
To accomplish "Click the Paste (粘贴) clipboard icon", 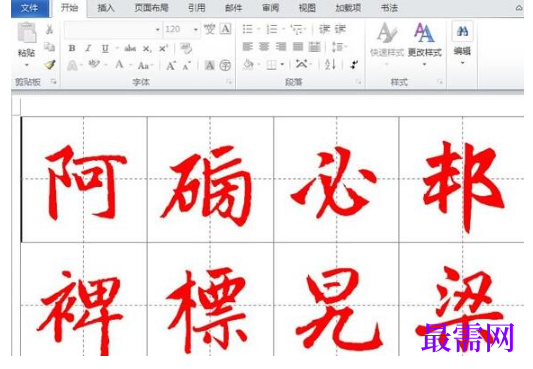I will [x=27, y=33].
